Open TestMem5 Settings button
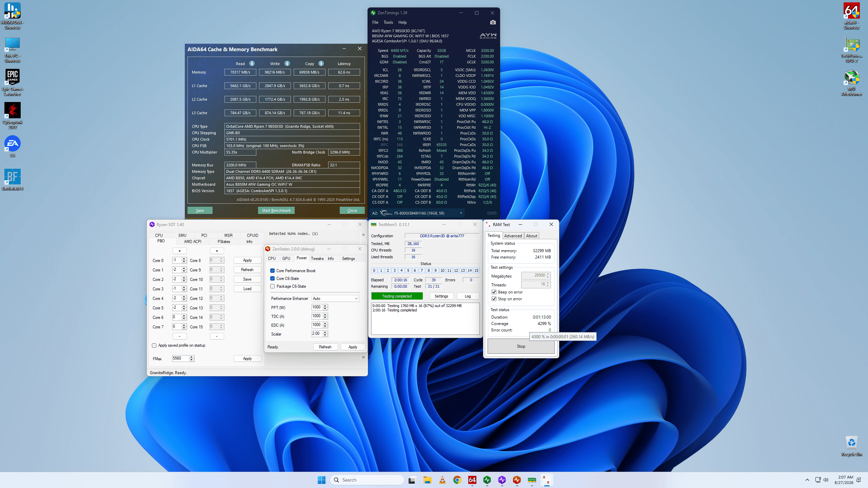868x488 pixels. pyautogui.click(x=441, y=296)
